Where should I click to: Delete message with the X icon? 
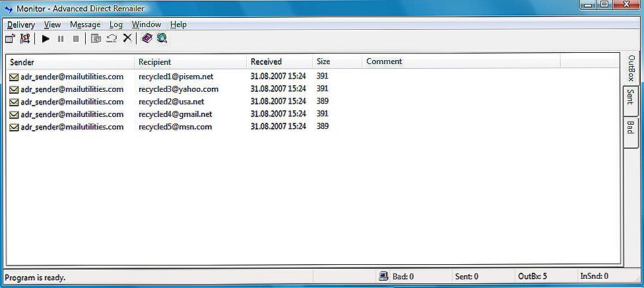[x=127, y=39]
